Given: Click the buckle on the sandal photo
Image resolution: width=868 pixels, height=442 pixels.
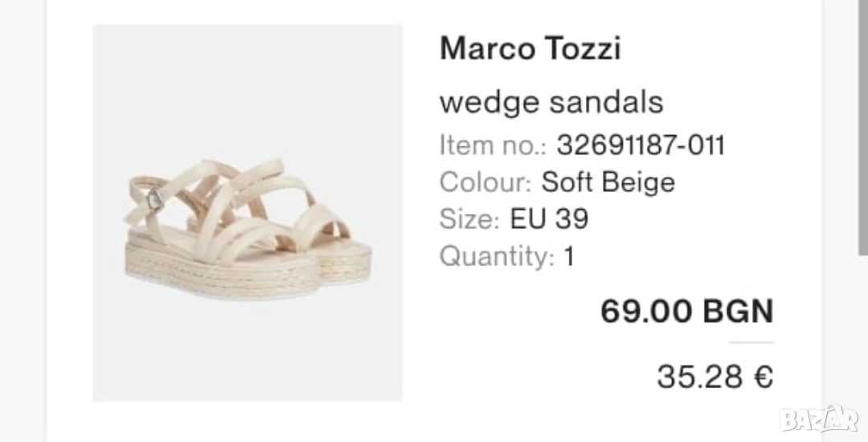Looking at the screenshot, I should (x=151, y=198).
